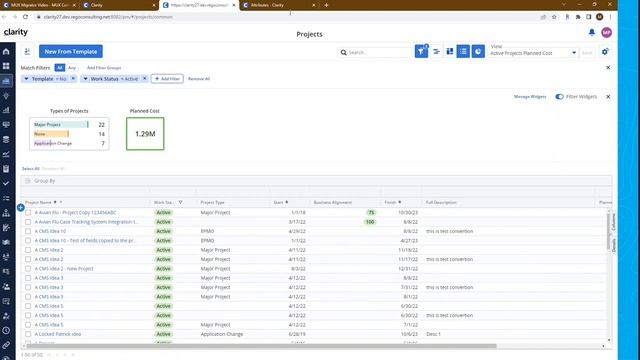
Task: Click Add Filter Groups link
Action: click(x=104, y=68)
